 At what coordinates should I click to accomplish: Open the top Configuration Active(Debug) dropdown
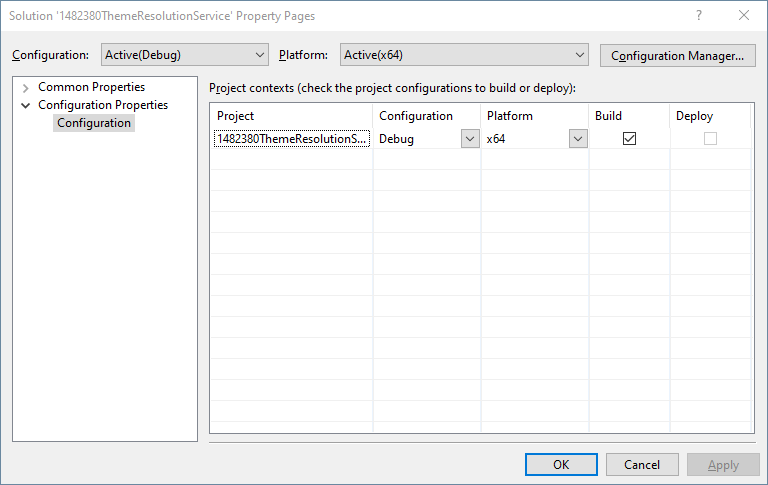click(185, 55)
